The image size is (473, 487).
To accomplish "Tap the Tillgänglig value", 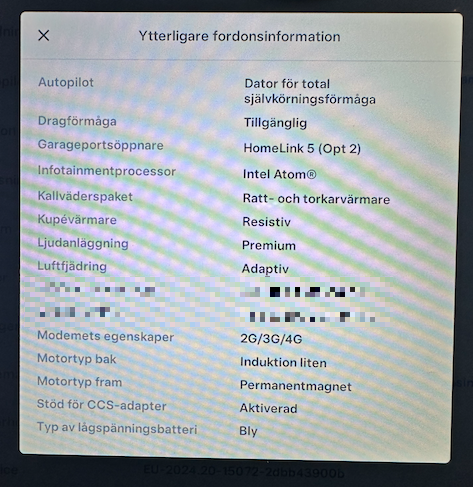I will [275, 123].
